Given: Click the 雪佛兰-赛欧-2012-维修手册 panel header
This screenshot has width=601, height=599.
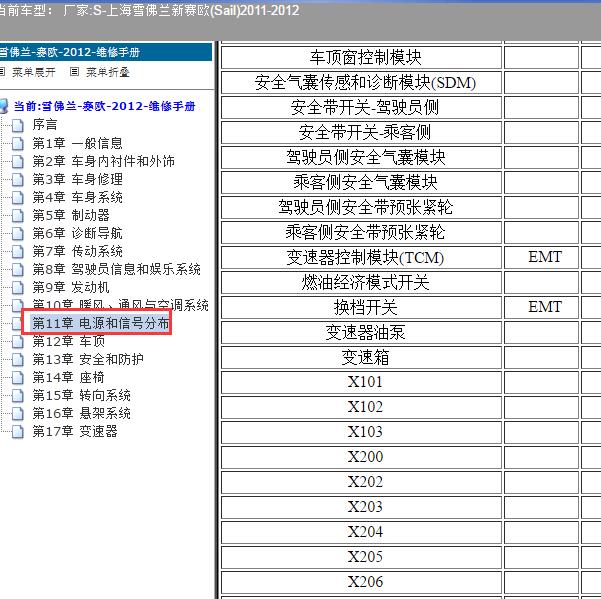Looking at the screenshot, I should tap(106, 52).
